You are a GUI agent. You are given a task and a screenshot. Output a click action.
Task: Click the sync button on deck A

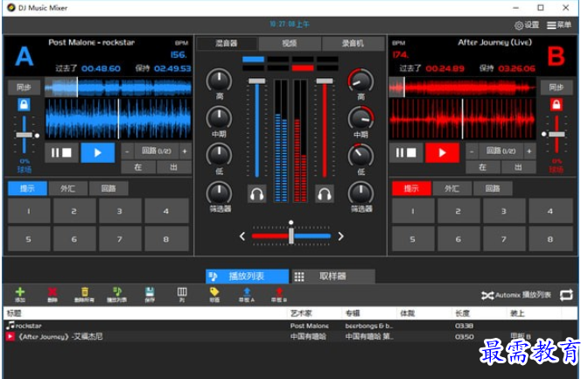tap(24, 88)
